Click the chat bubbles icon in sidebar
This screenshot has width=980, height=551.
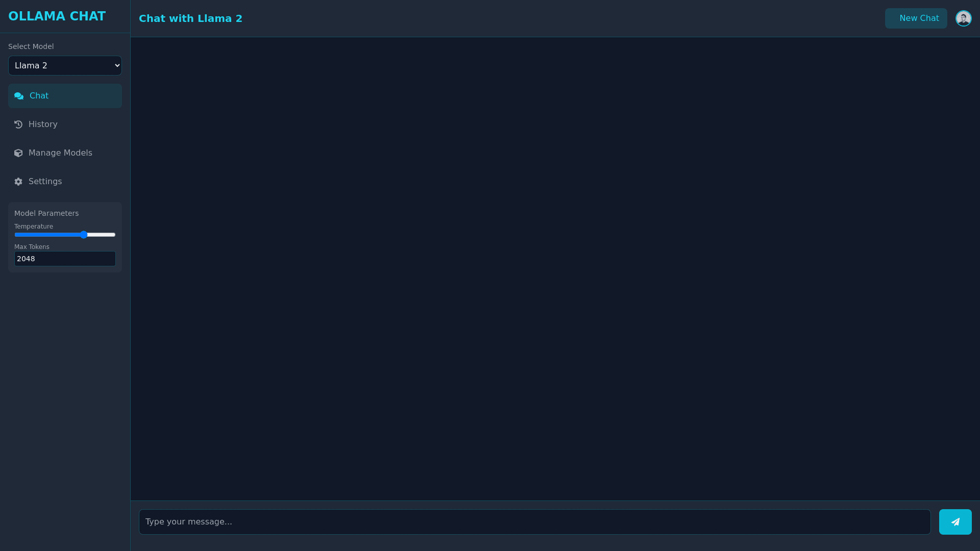[19, 96]
